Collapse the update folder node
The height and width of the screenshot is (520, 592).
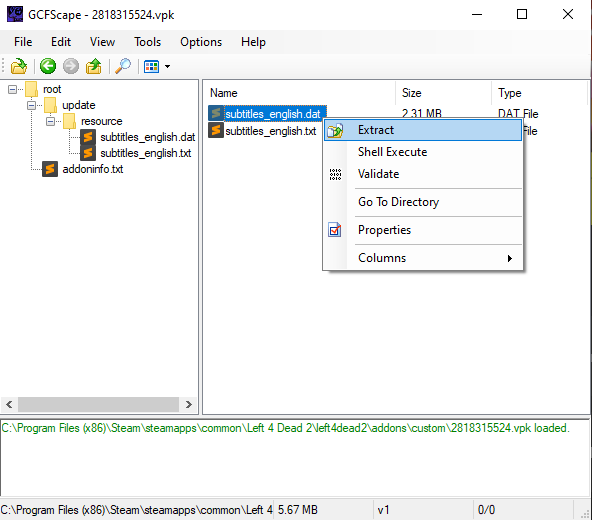[31, 105]
